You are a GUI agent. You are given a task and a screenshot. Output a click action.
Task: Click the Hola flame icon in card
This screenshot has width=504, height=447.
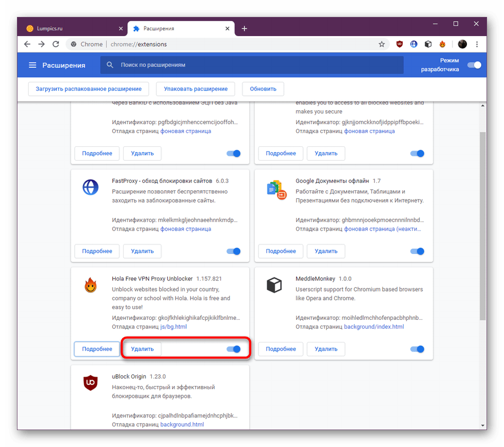pos(91,285)
